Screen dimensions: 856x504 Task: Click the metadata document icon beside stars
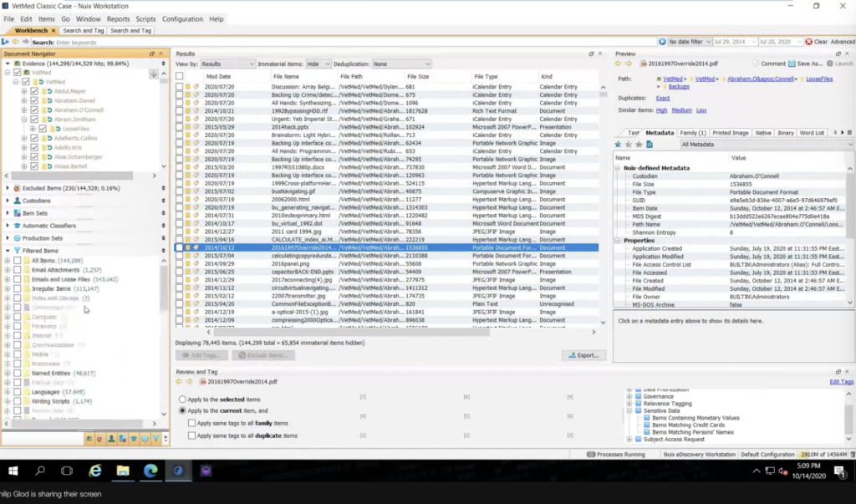[x=649, y=145]
